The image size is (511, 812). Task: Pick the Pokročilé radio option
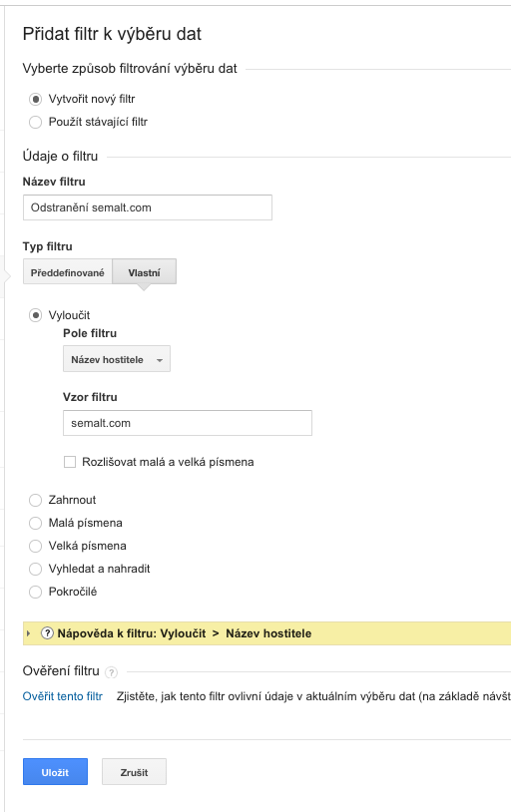click(35, 592)
